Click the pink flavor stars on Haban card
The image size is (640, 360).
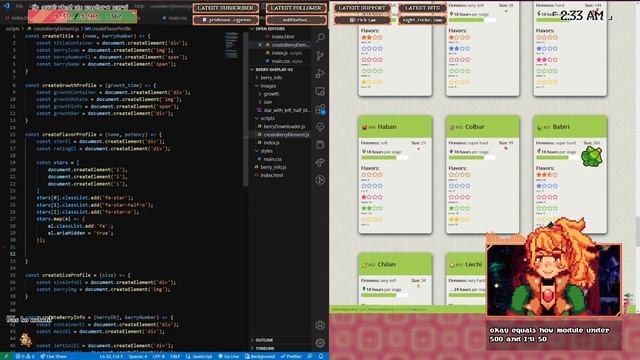click(x=372, y=197)
